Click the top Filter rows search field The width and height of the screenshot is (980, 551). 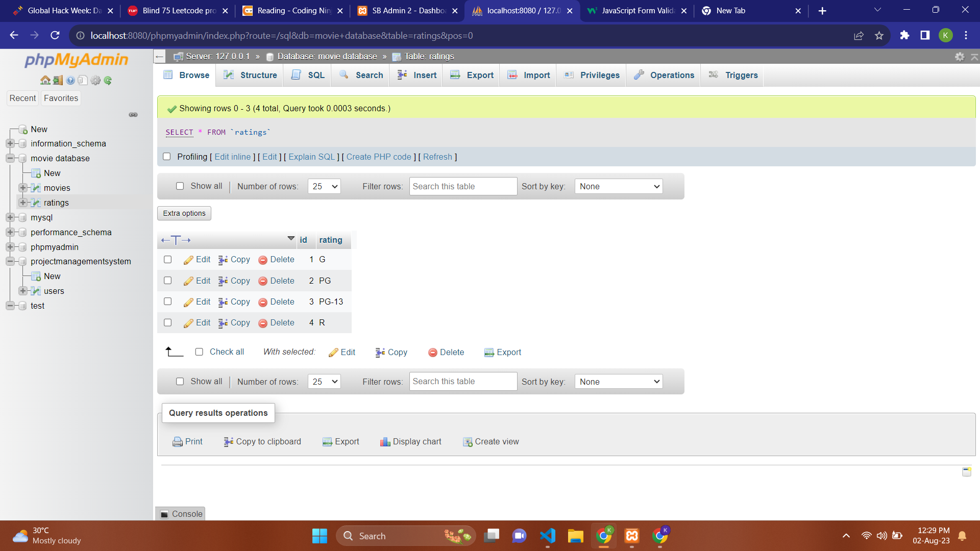[x=462, y=186]
